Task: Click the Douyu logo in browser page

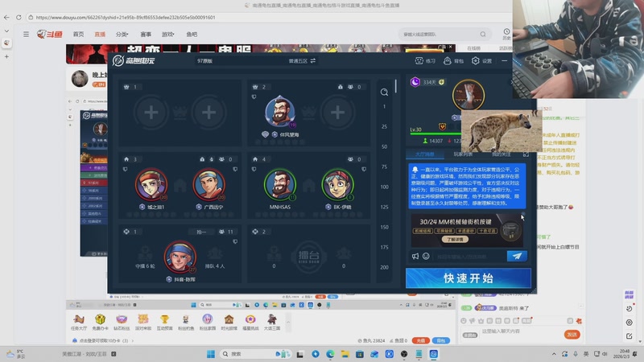Action: pyautogui.click(x=49, y=34)
